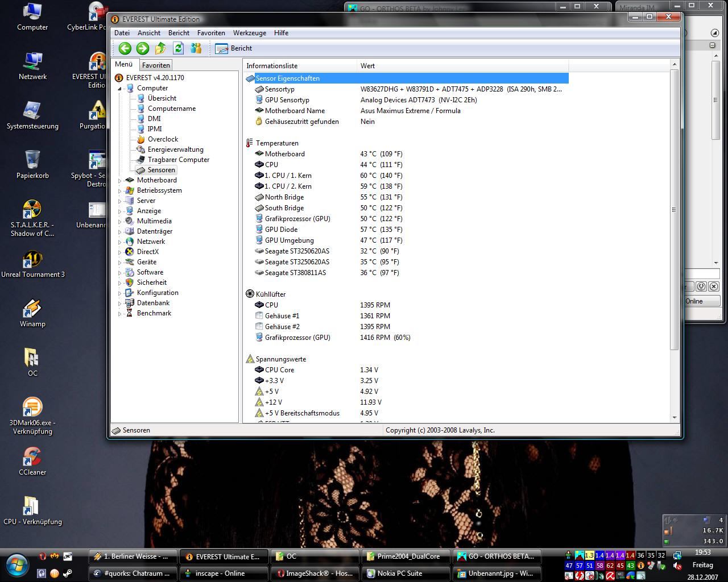Select Konfiguration tree item
Screen dimensions: 728x582
pyautogui.click(x=158, y=293)
